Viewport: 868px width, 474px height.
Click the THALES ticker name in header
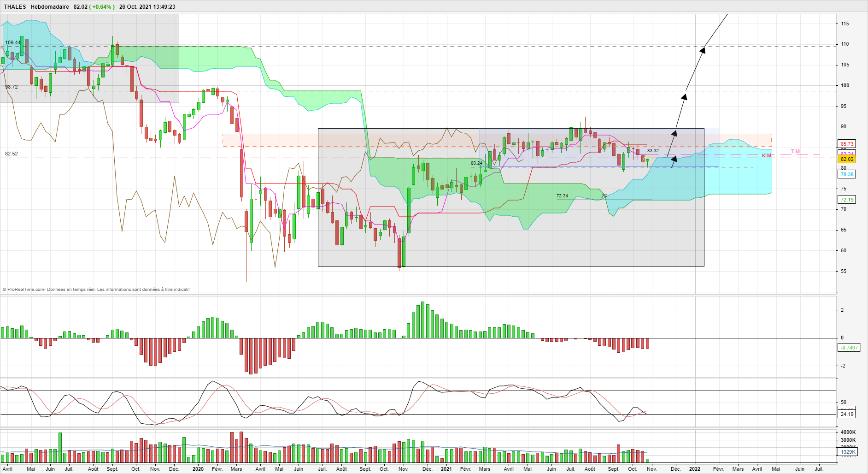point(15,7)
